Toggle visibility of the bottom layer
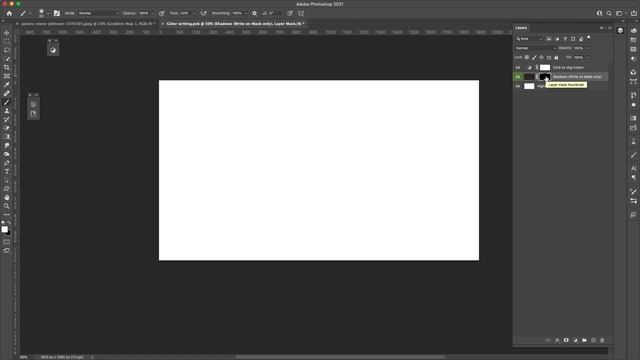640x360 pixels. point(518,86)
